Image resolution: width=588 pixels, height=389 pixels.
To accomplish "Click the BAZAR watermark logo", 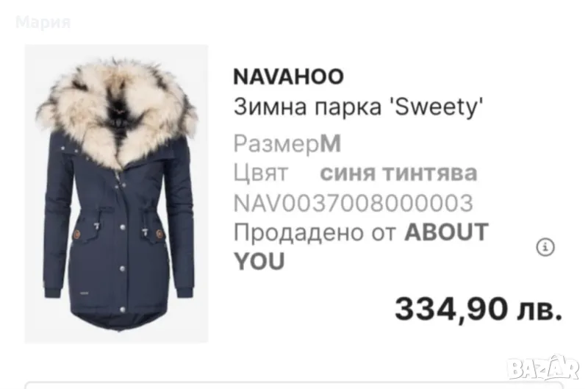I will click(x=542, y=368).
